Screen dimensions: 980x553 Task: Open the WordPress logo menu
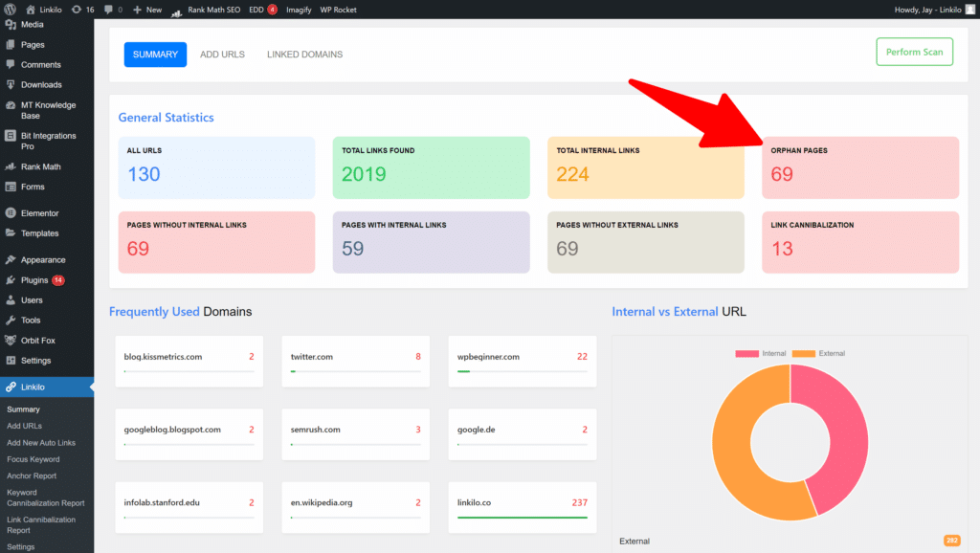10,10
